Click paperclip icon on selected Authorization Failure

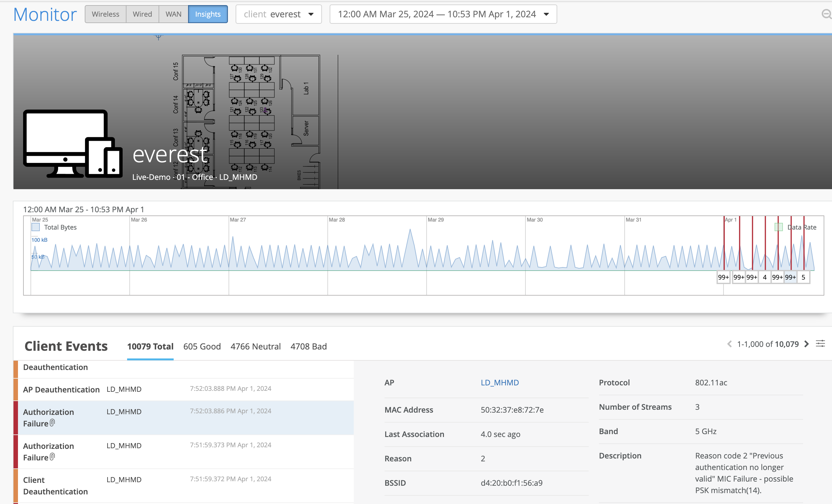point(52,423)
